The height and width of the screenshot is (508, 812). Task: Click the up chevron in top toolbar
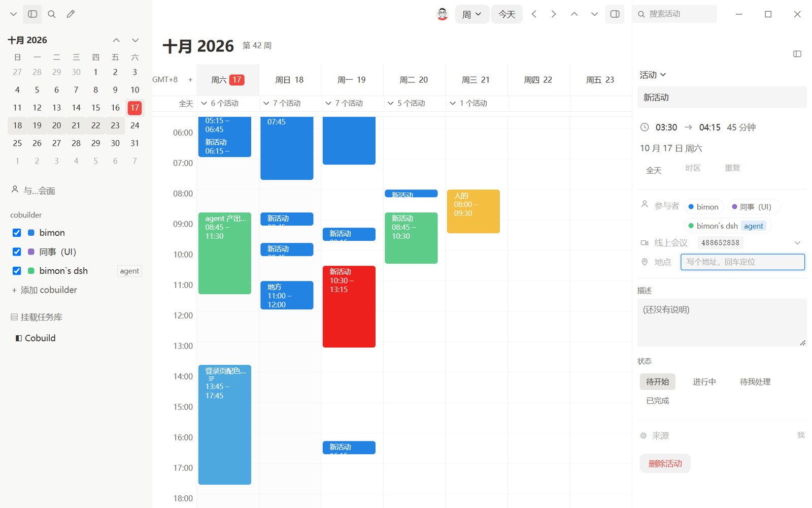point(574,14)
